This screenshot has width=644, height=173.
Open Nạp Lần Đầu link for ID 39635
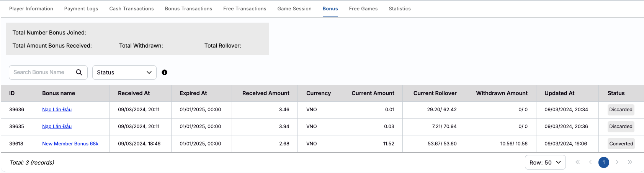pyautogui.click(x=57, y=127)
